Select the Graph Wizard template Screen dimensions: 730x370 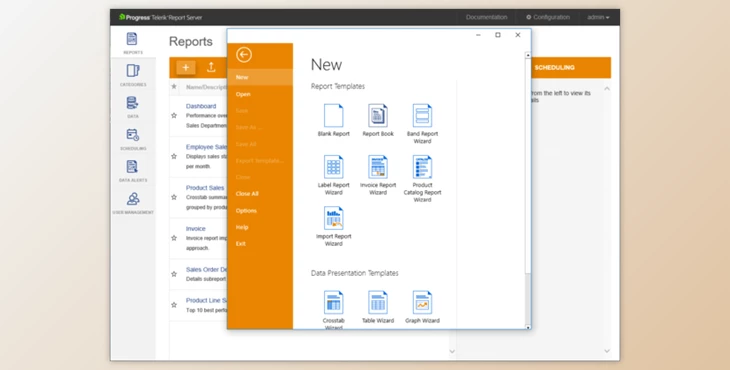point(422,307)
